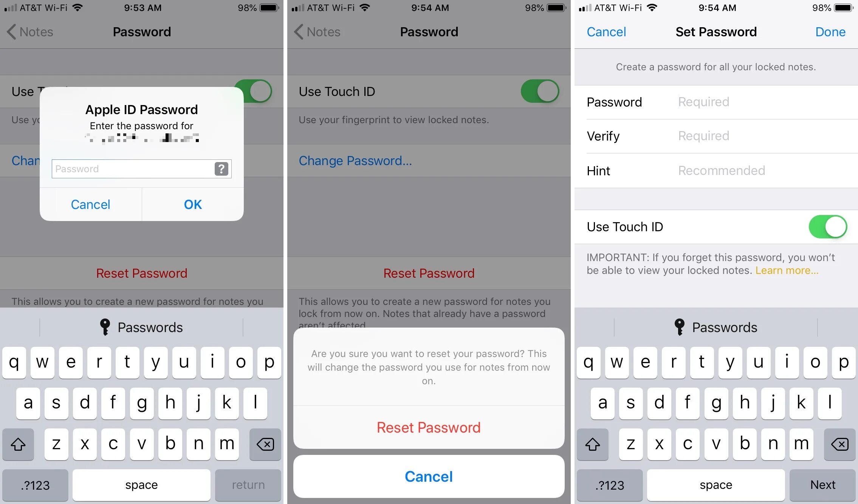
Task: Tap the signal strength icon top left
Action: pyautogui.click(x=11, y=8)
